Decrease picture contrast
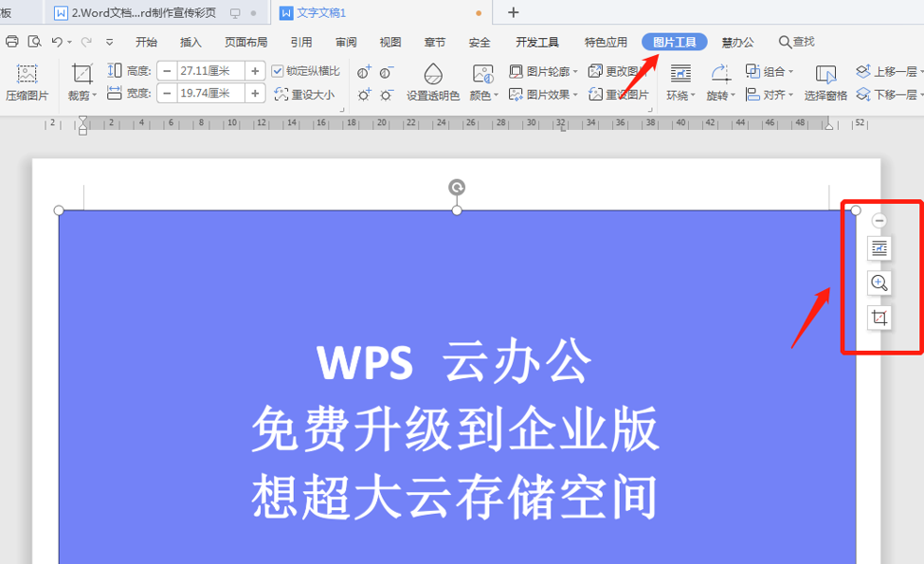924x564 pixels. coord(387,72)
